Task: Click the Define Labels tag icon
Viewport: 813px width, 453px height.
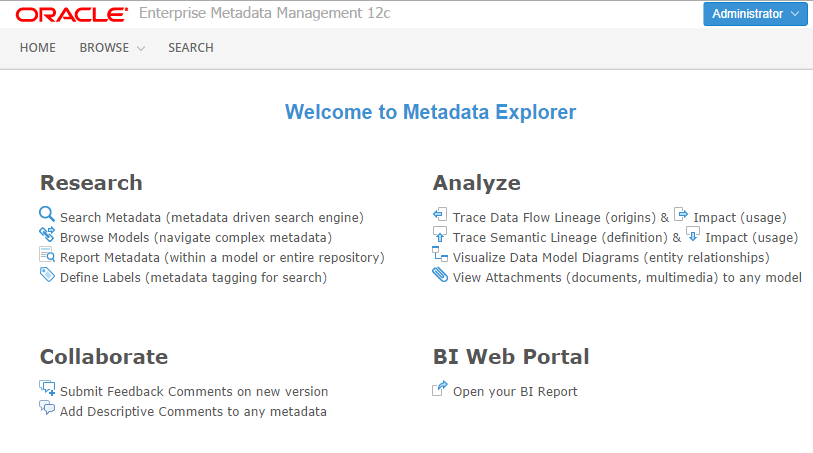Action: coord(47,275)
